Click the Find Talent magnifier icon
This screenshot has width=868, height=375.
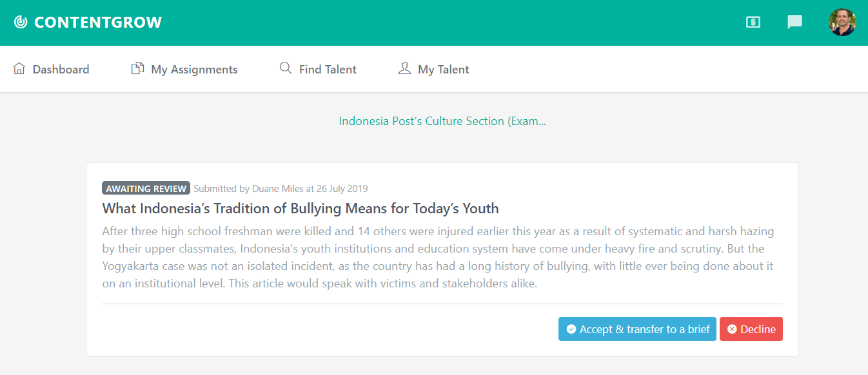click(x=286, y=68)
